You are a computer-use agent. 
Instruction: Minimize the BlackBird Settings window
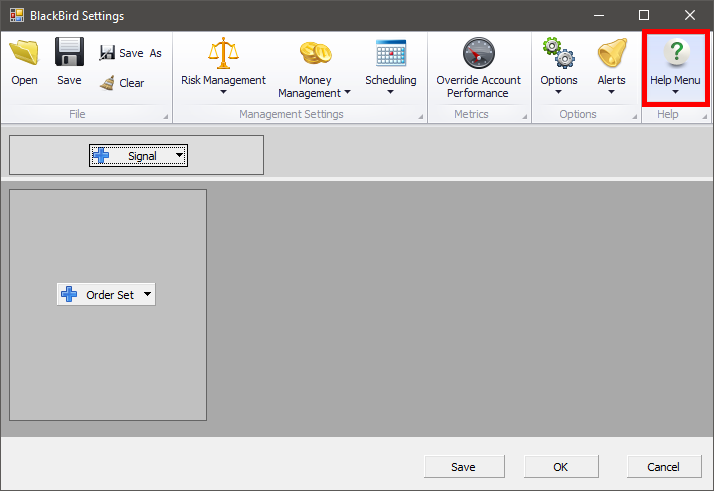point(599,15)
